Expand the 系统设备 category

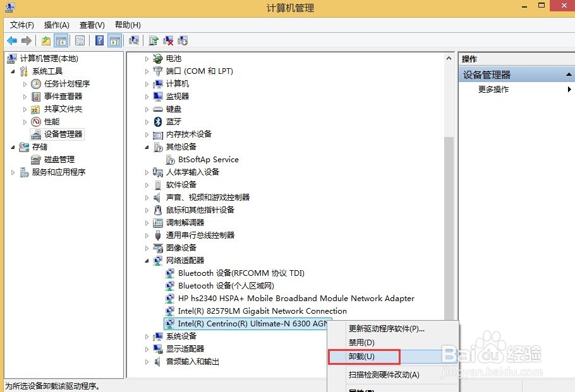(x=147, y=336)
